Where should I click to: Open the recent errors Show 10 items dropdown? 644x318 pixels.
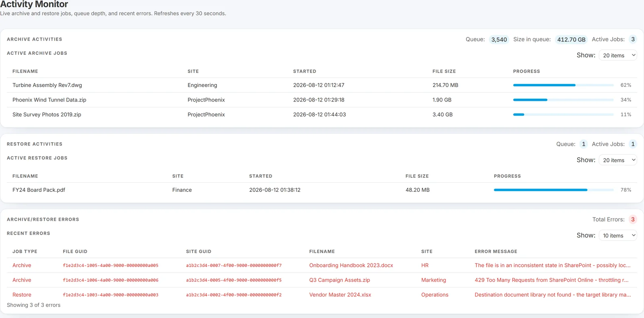(618, 235)
